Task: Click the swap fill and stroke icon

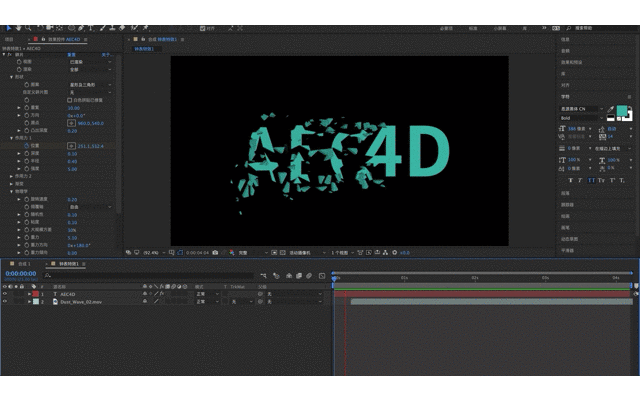Action: coord(631,108)
